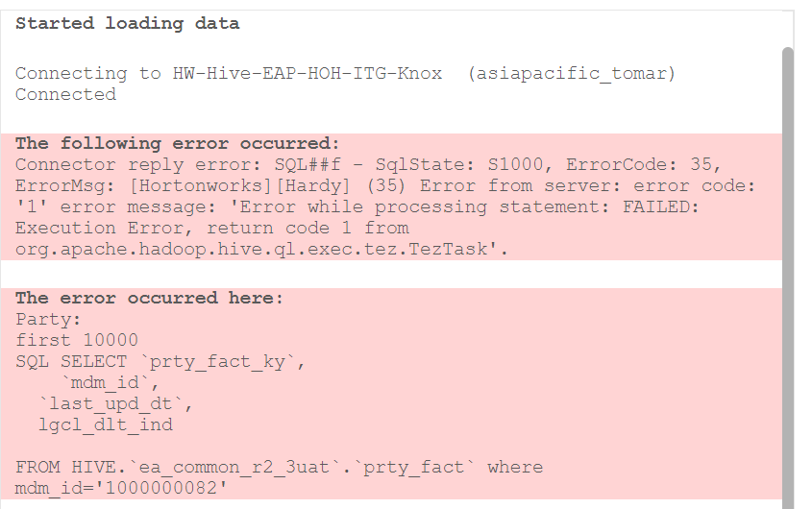Screen dimensions: 812x509
Task: Click the "Connector reply error" line
Action: (368, 164)
